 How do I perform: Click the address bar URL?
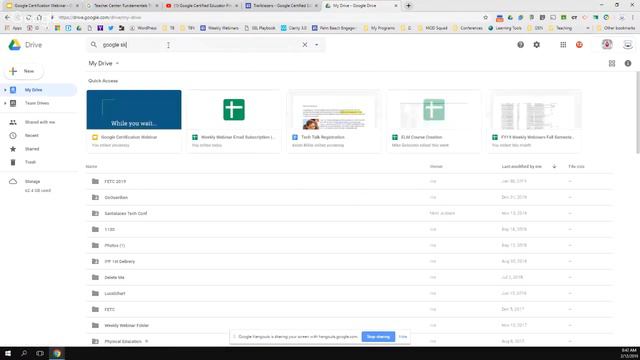[x=100, y=18]
